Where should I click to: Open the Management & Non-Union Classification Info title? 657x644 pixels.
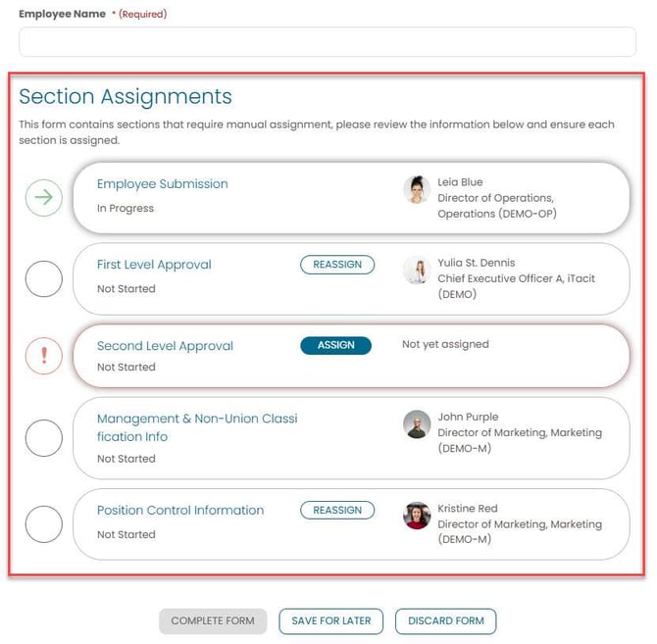[196, 427]
